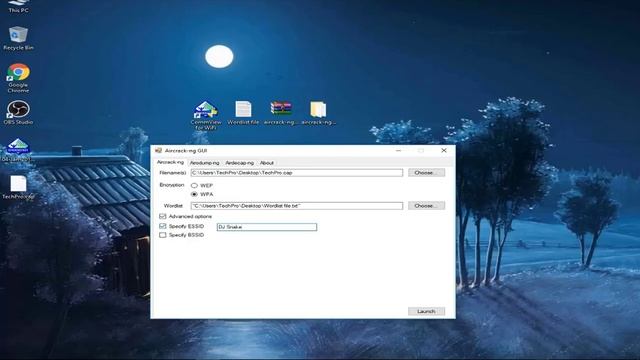
Task: Uncheck the Specify ESSID checkbox
Action: [x=162, y=226]
